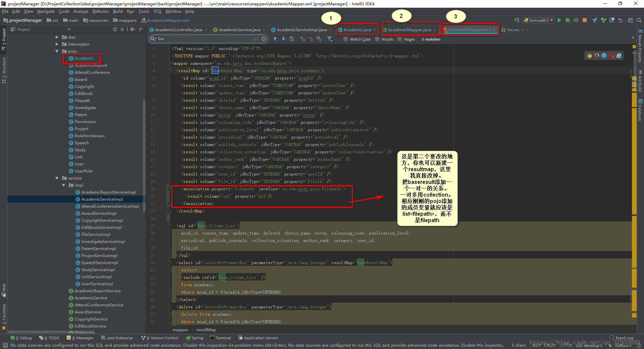Run the tomcat8.5 configuration
The width and height of the screenshot is (644, 349).
click(x=559, y=20)
